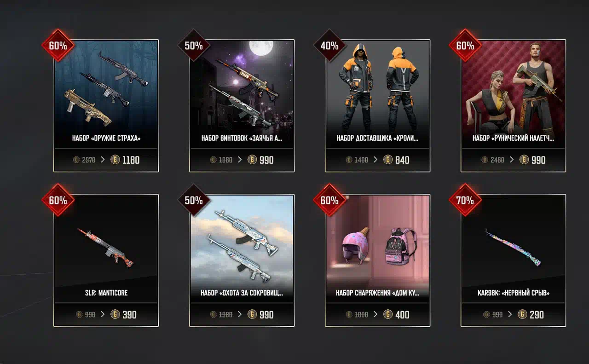Click the 40% discount badge on courier set
Viewport: 589px width, 364px height.
(x=329, y=46)
